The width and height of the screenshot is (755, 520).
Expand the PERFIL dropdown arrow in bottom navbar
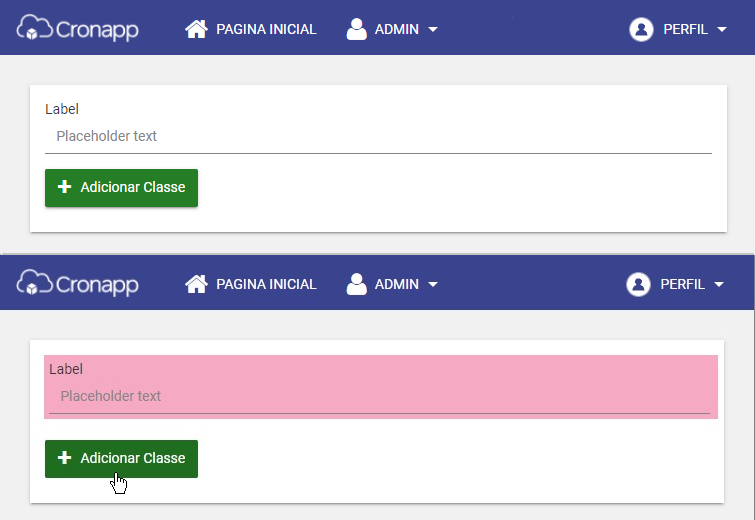pos(719,285)
